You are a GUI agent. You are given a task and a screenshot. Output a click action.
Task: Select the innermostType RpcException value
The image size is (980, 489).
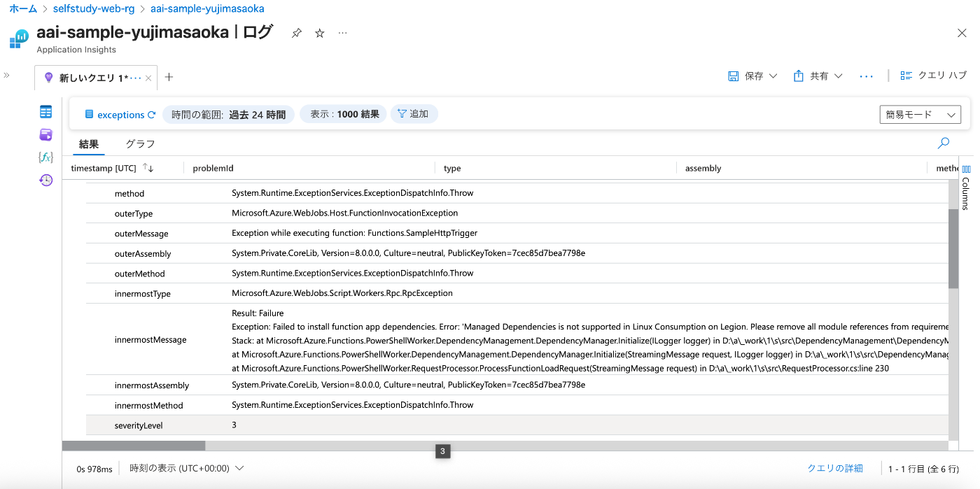(342, 293)
